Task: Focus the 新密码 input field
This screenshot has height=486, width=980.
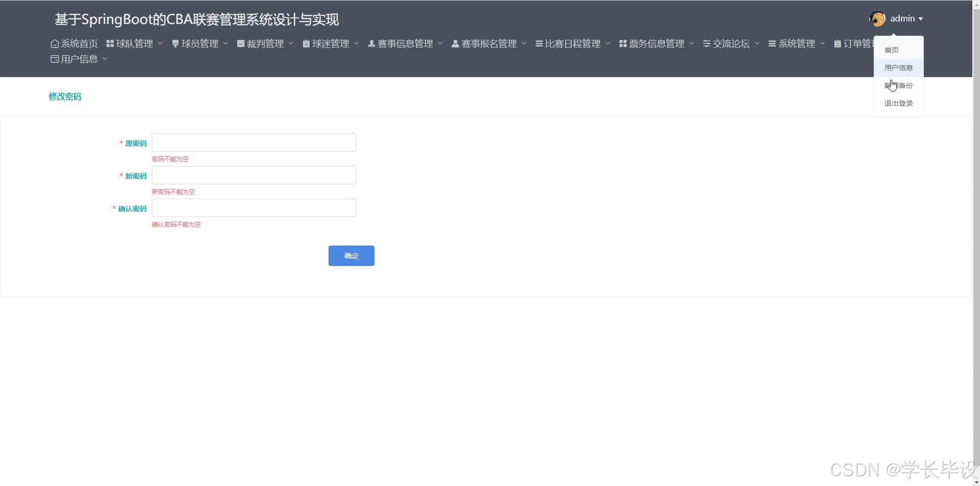Action: 254,175
